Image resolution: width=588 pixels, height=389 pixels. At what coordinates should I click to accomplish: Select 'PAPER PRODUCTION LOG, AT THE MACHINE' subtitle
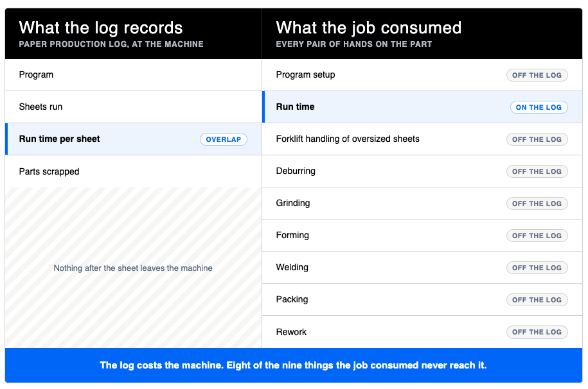click(111, 44)
